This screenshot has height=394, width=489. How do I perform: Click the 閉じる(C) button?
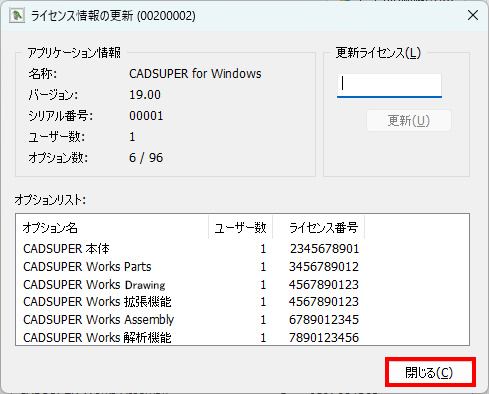430,372
